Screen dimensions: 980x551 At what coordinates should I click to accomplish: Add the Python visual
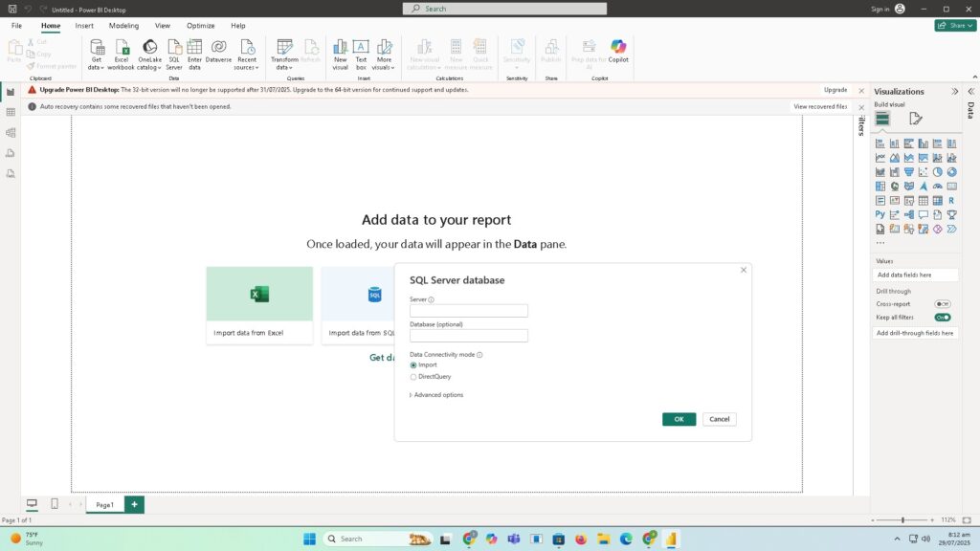(x=880, y=215)
